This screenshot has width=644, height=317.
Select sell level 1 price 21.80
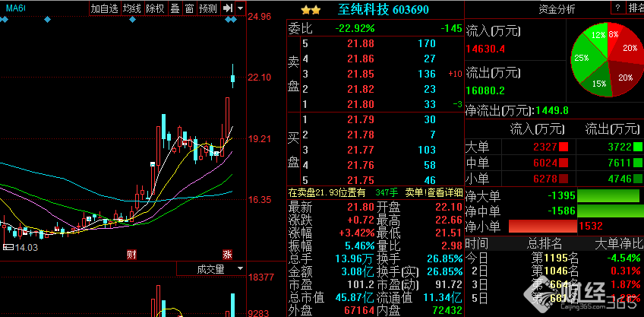click(x=361, y=104)
